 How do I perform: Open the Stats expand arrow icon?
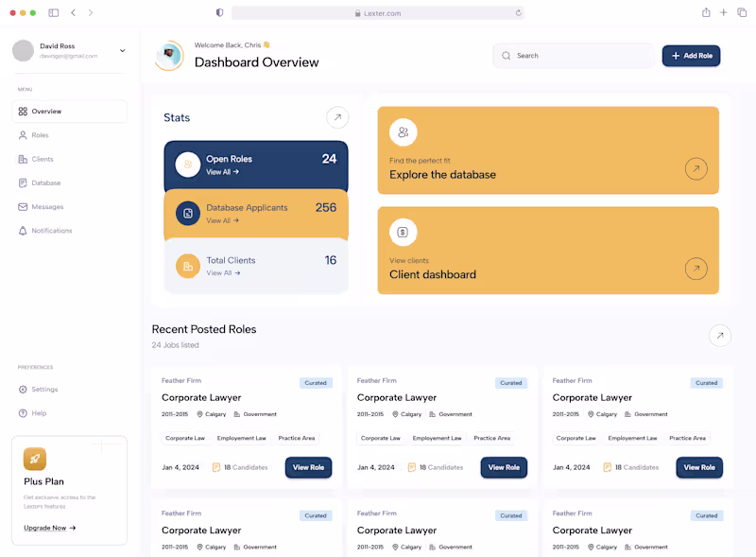(337, 117)
